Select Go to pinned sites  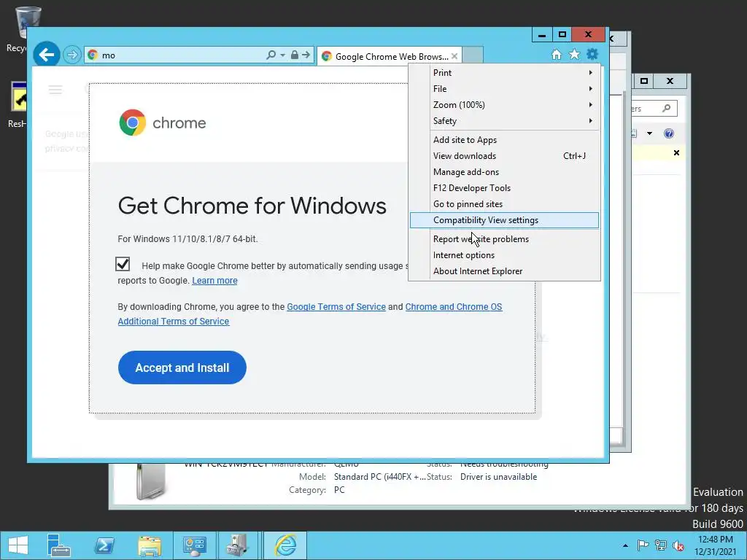505,204
